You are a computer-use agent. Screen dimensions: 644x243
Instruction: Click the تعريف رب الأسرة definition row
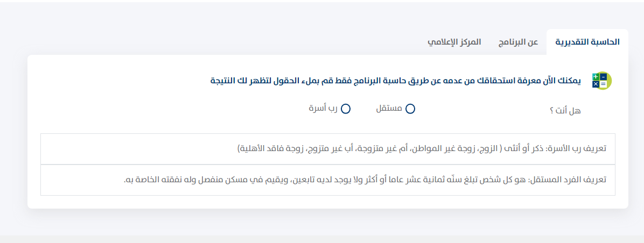click(328, 149)
